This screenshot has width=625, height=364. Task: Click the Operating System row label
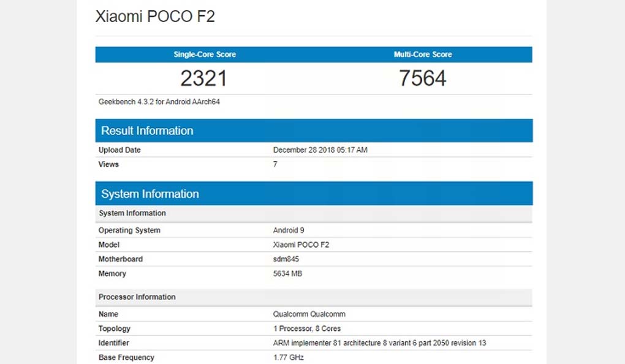(x=129, y=230)
